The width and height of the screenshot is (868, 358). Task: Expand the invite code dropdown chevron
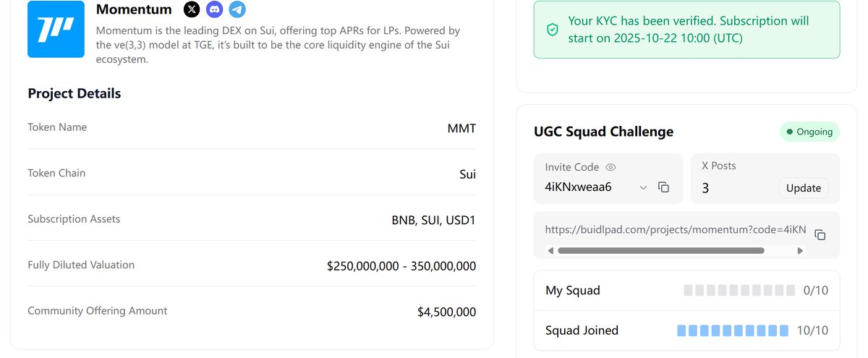tap(643, 188)
